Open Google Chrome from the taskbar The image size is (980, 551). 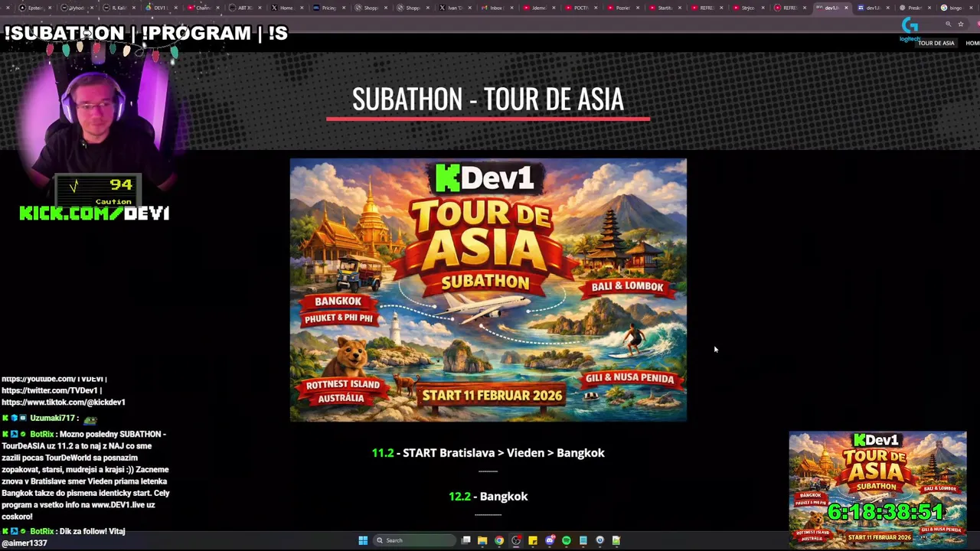point(499,540)
